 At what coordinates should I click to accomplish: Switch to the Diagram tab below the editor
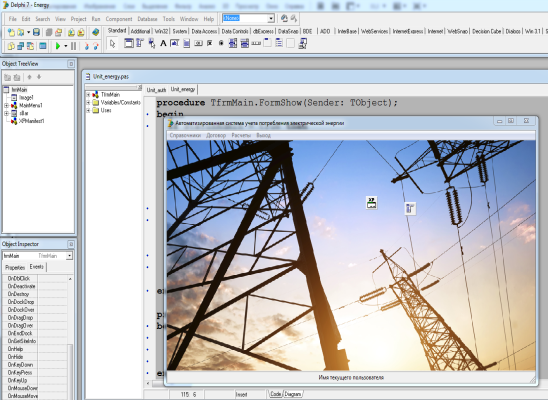pos(293,394)
